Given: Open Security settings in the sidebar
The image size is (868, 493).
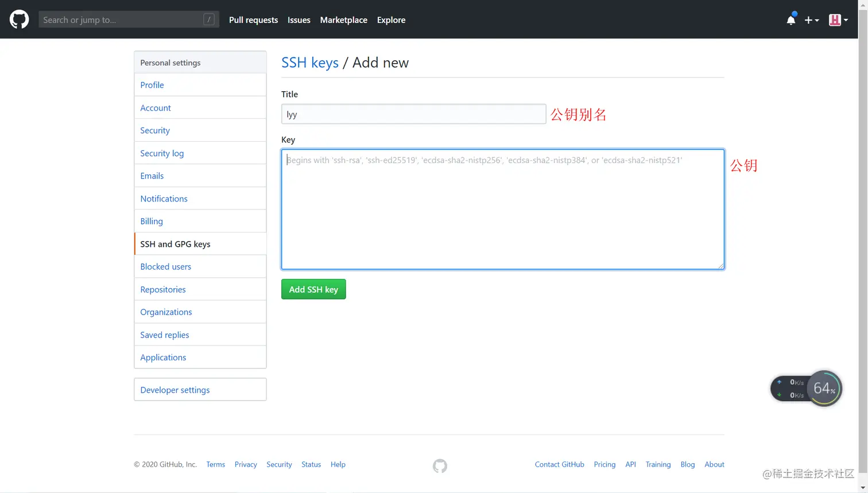Looking at the screenshot, I should (x=200, y=130).
